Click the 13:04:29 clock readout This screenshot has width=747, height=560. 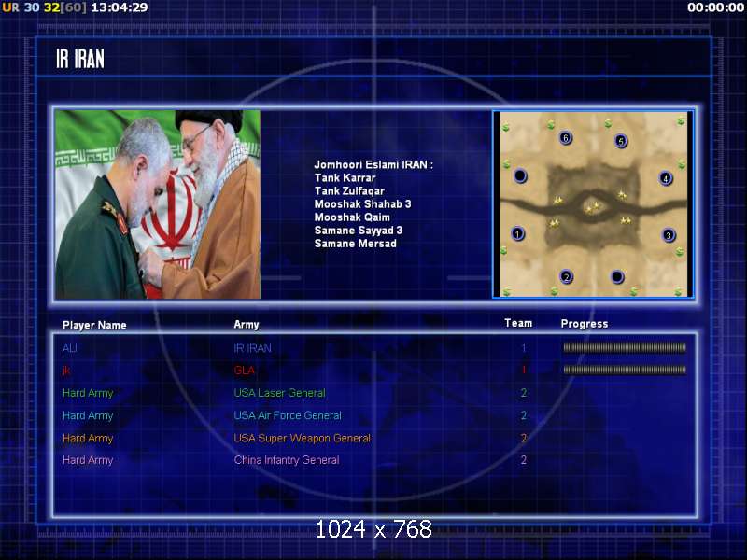point(120,7)
